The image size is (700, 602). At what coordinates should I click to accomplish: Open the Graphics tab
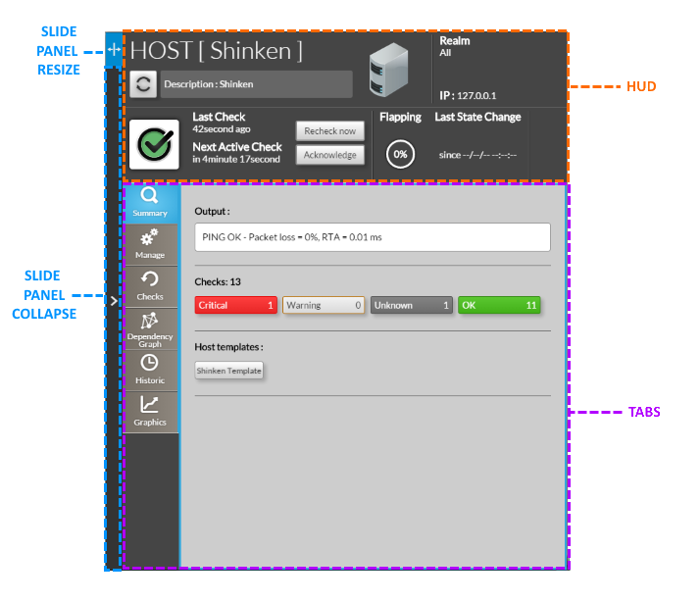point(150,411)
